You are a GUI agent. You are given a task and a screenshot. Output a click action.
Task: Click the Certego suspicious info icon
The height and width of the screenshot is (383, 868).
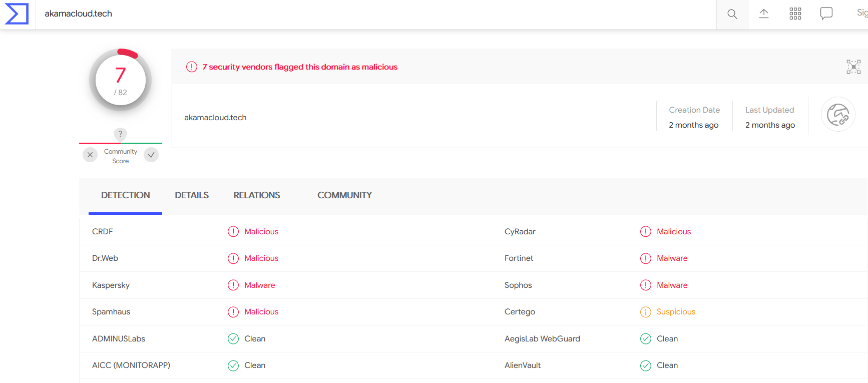[646, 312]
